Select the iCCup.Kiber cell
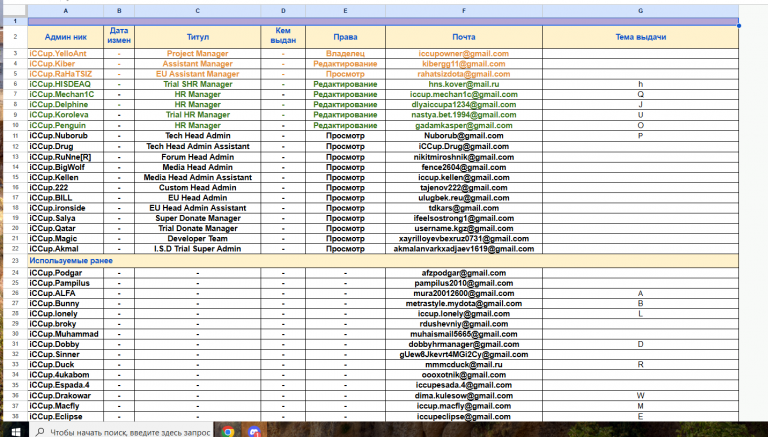The image size is (768, 437). coord(66,64)
